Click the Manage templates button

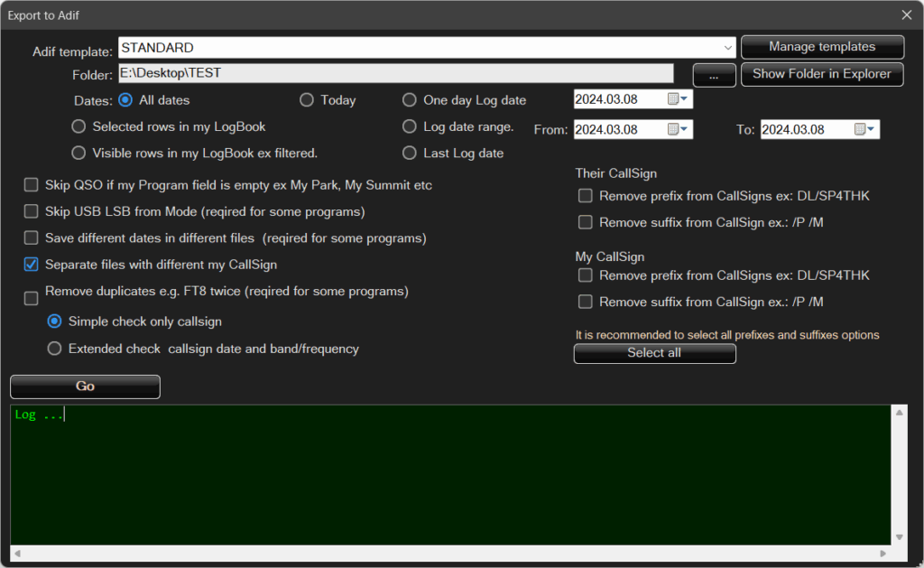pos(821,47)
